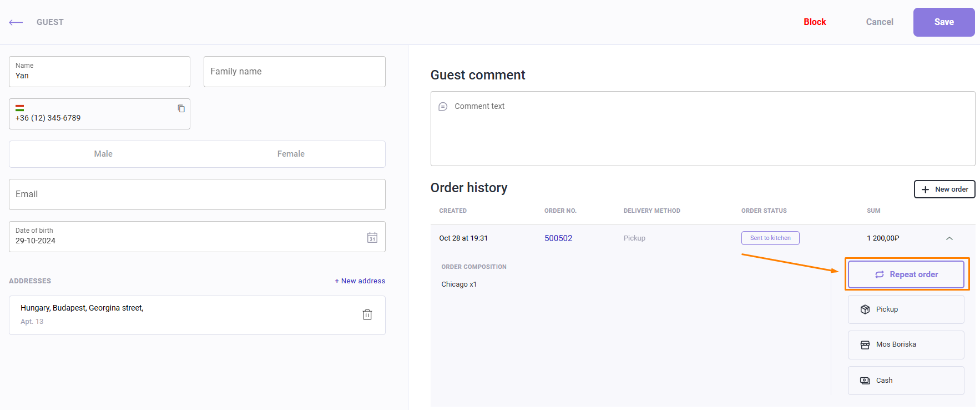
Task: Click the Mos Boriska location box
Action: pyautogui.click(x=906, y=345)
